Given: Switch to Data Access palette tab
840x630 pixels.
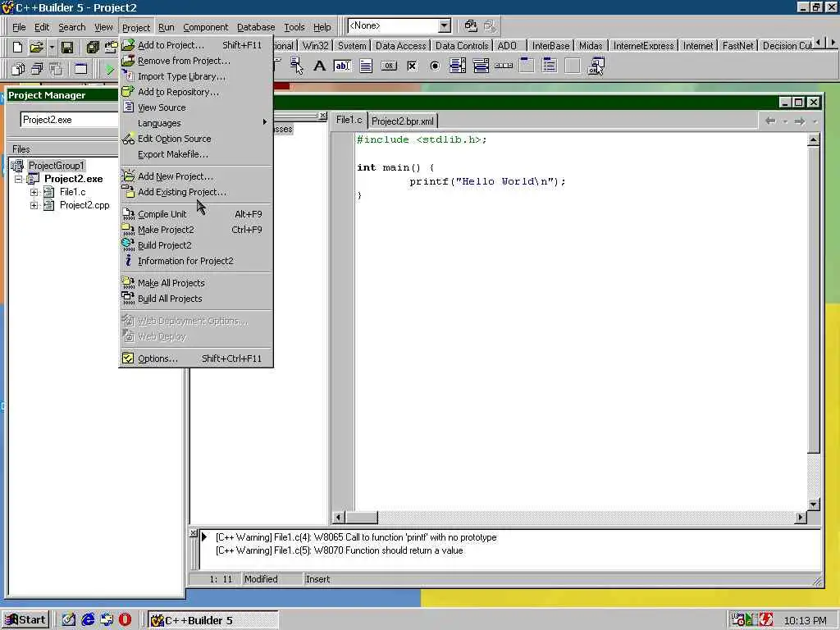Looking at the screenshot, I should (x=400, y=46).
